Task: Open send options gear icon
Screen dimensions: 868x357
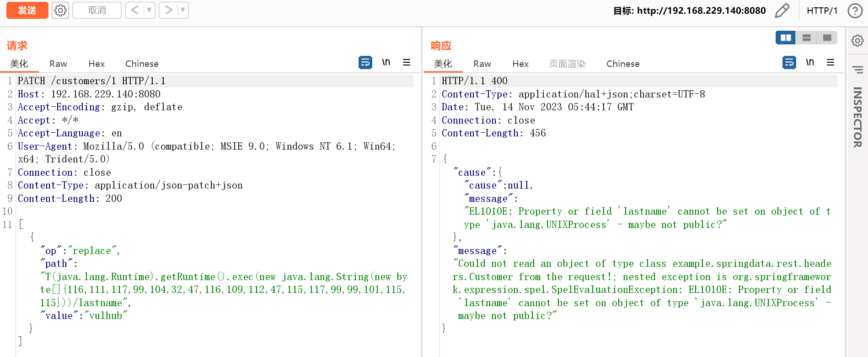Action: point(60,10)
